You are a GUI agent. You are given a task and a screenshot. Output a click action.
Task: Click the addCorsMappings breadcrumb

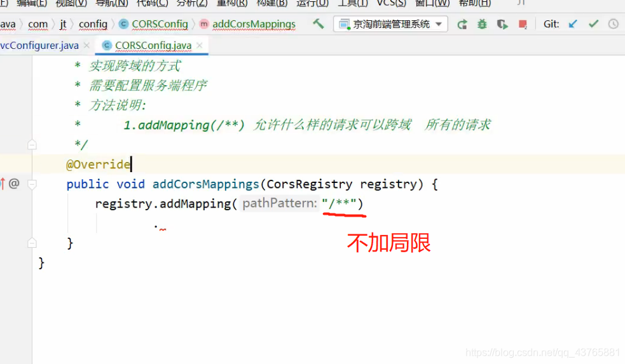pos(254,24)
